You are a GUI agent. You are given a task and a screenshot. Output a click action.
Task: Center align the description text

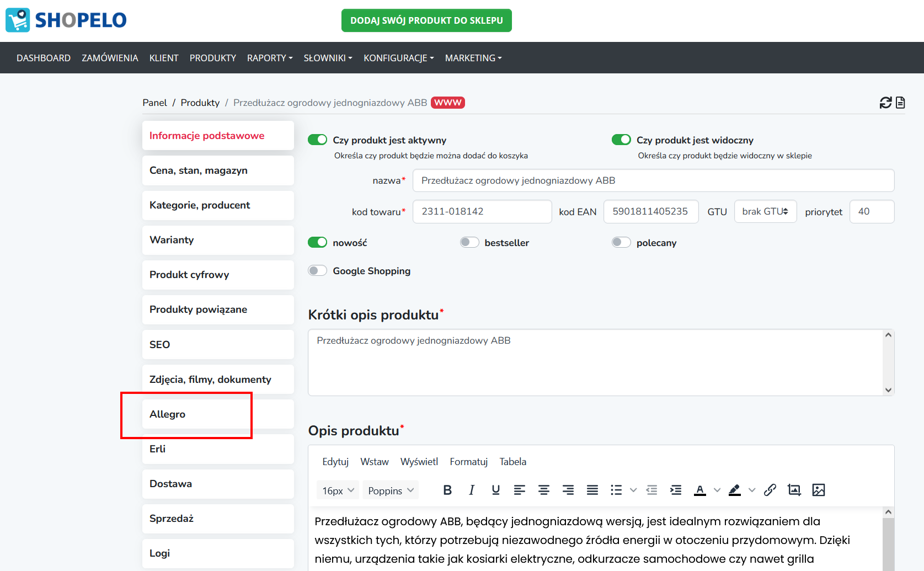pos(544,490)
